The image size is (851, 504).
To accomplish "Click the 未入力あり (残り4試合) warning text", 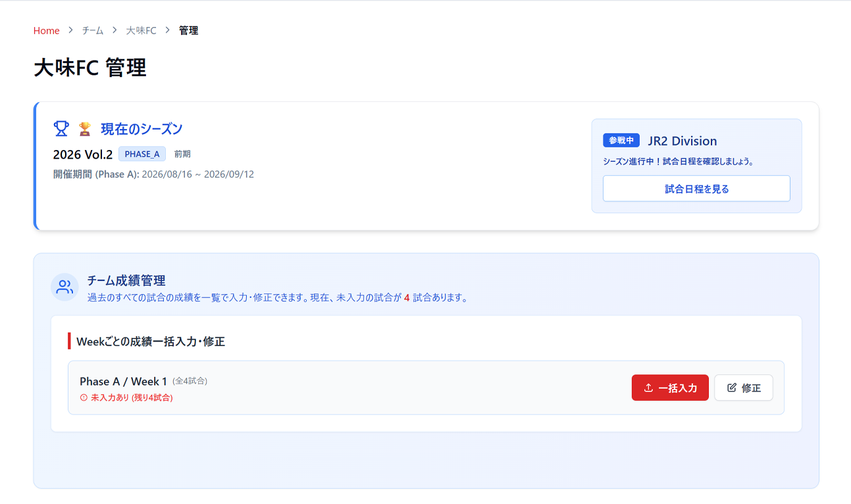I will (132, 397).
